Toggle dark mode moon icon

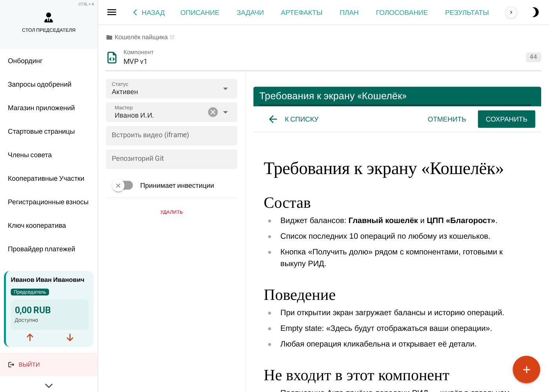pos(535,12)
